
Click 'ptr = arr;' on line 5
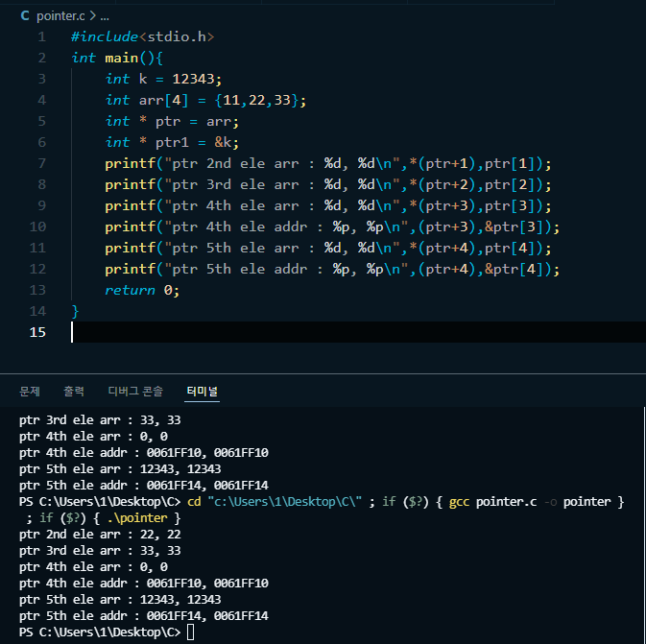[197, 122]
